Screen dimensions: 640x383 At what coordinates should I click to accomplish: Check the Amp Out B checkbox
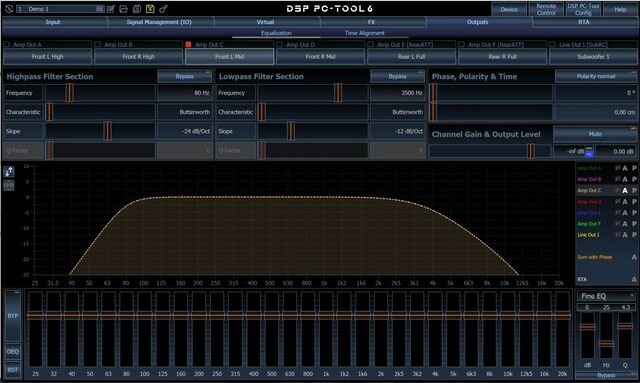point(98,44)
